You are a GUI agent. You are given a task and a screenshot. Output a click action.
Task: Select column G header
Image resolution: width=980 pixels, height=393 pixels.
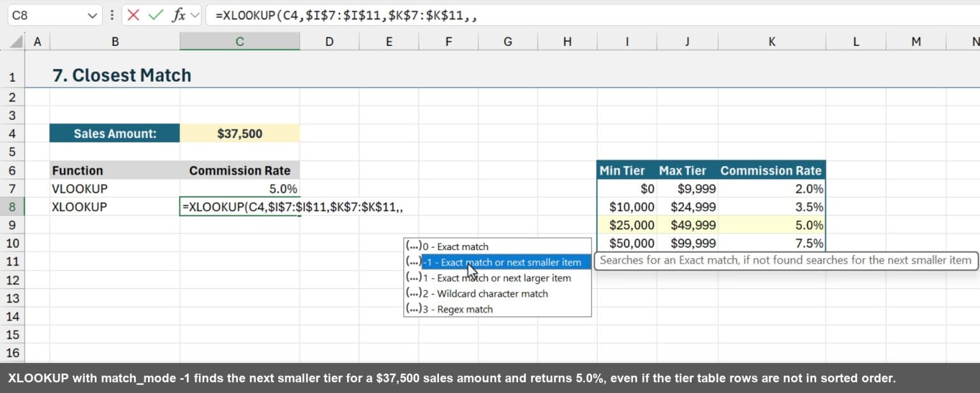508,41
